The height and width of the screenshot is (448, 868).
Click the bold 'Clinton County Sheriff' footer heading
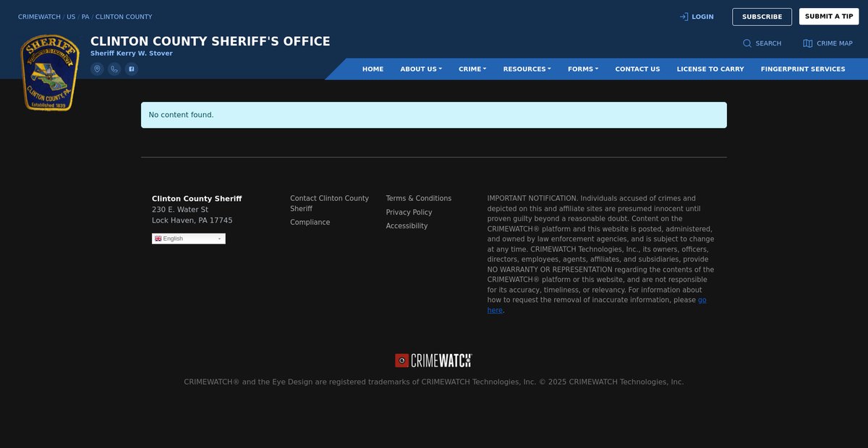197,199
